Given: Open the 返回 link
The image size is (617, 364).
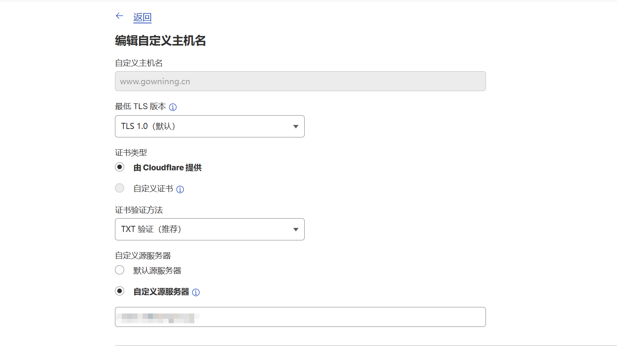Looking at the screenshot, I should pyautogui.click(x=142, y=17).
